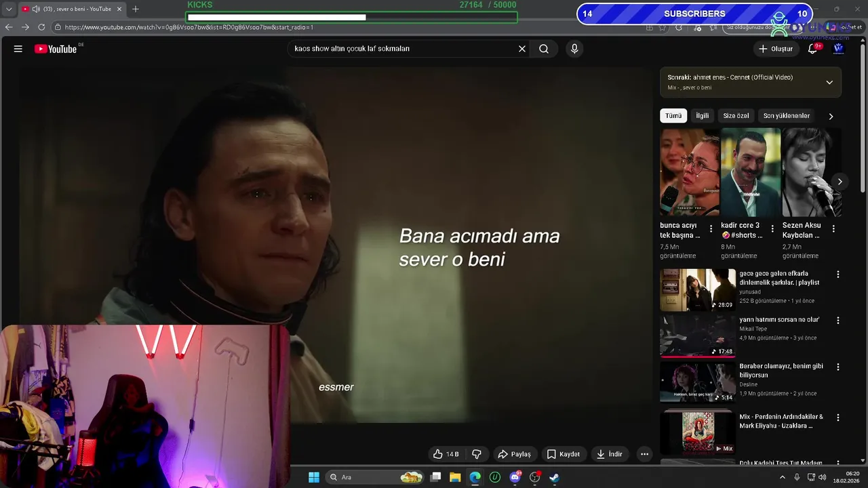Screen dimensions: 868x488
Task: Open Windows Start menu
Action: point(314,477)
